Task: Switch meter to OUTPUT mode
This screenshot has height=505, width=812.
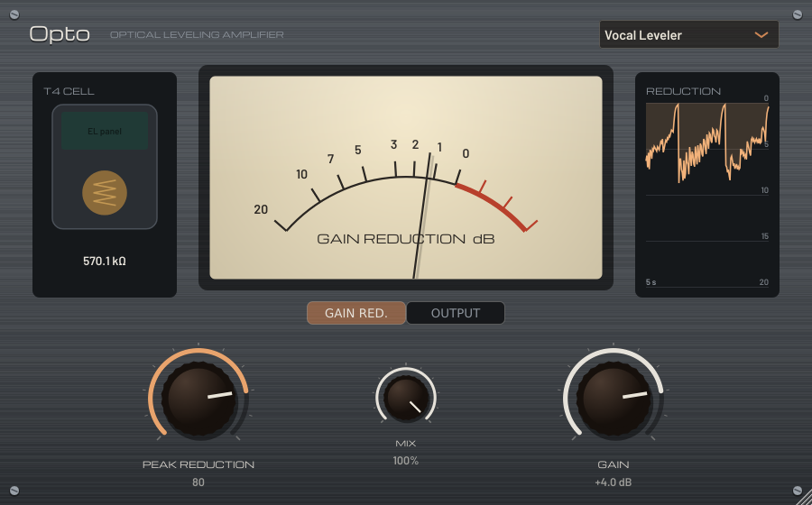Action: [x=456, y=313]
